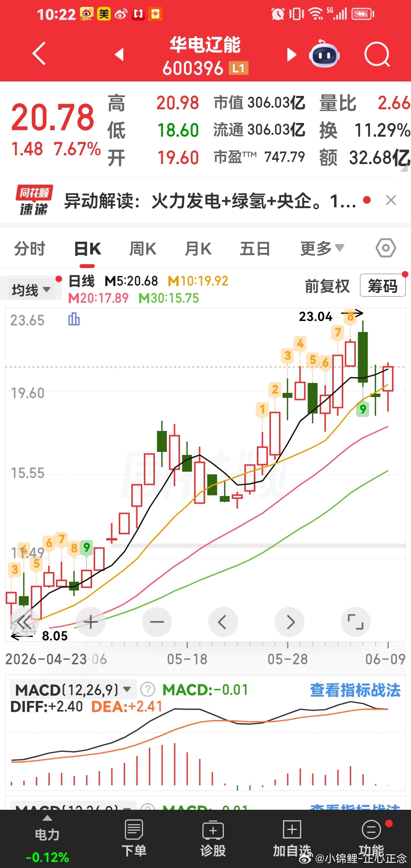Change 前复权 adjustment mode
This screenshot has height=868, width=411.
pos(327,286)
